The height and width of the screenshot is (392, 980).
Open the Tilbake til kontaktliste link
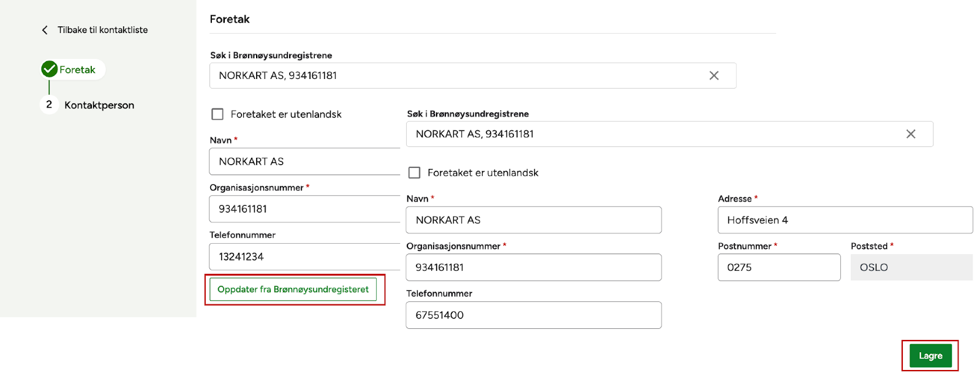[x=102, y=30]
